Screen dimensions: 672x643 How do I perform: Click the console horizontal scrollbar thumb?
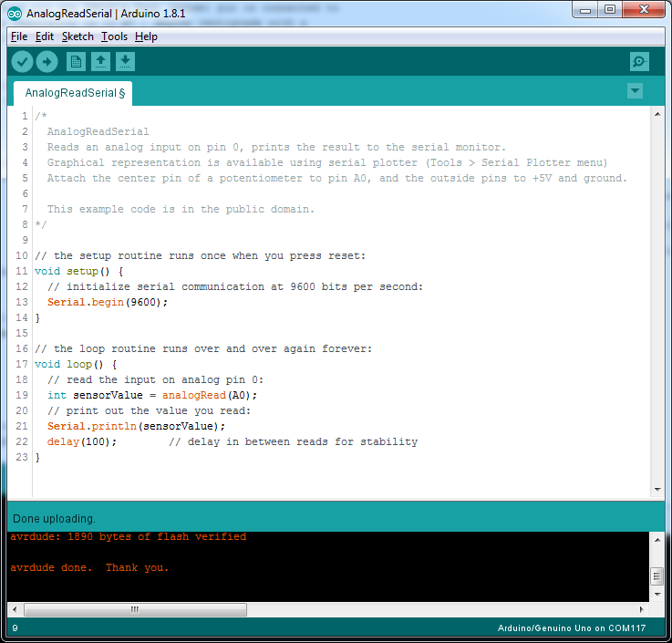(x=135, y=609)
